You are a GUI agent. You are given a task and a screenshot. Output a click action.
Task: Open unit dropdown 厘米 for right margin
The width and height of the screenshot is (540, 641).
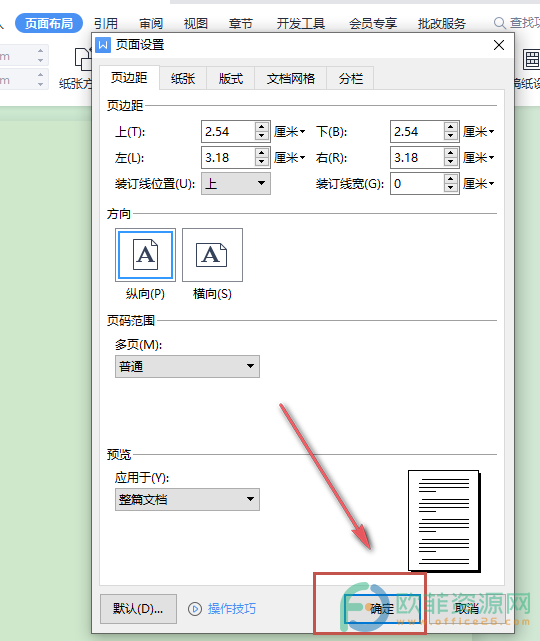(478, 158)
